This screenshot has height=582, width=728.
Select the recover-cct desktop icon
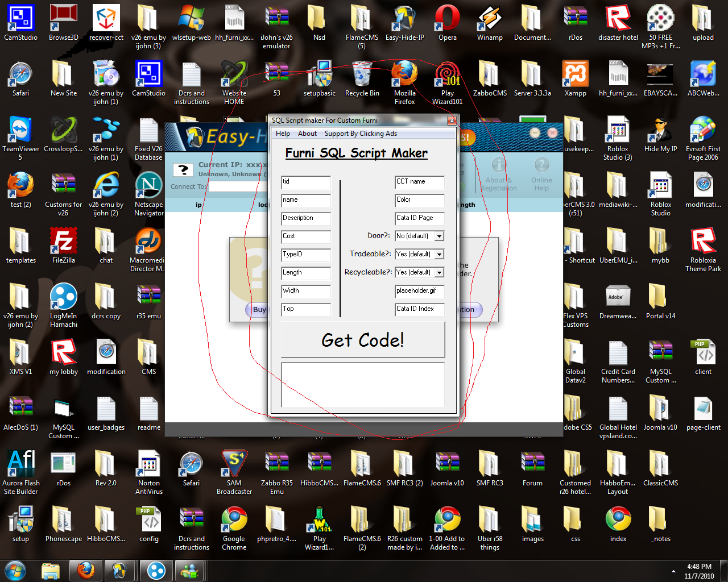click(x=106, y=24)
